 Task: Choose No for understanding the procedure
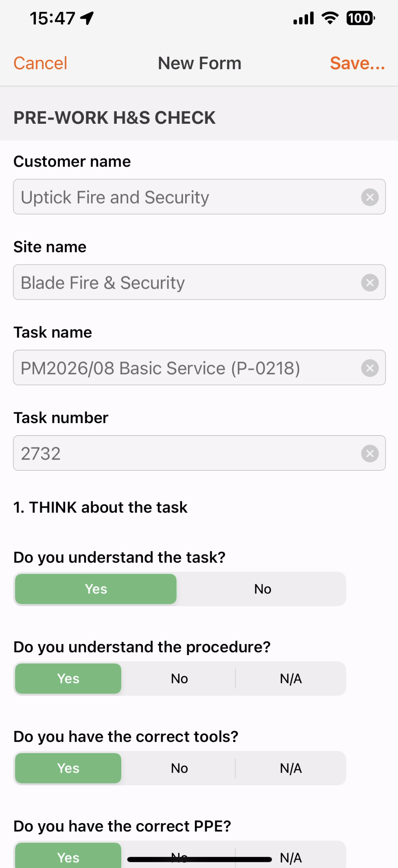(x=179, y=679)
